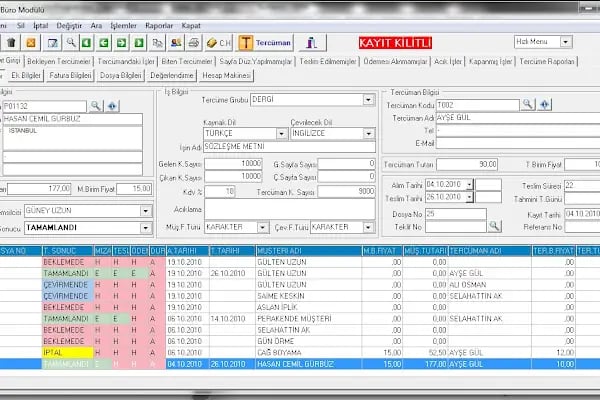Switch to Bekleyen Tercümeler tab
600x400 pixels.
pos(59,61)
